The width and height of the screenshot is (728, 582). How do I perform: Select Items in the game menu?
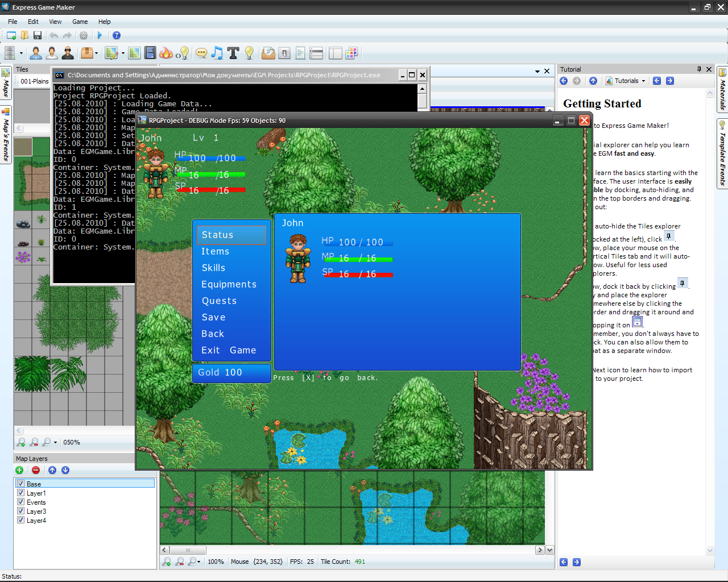(x=215, y=251)
